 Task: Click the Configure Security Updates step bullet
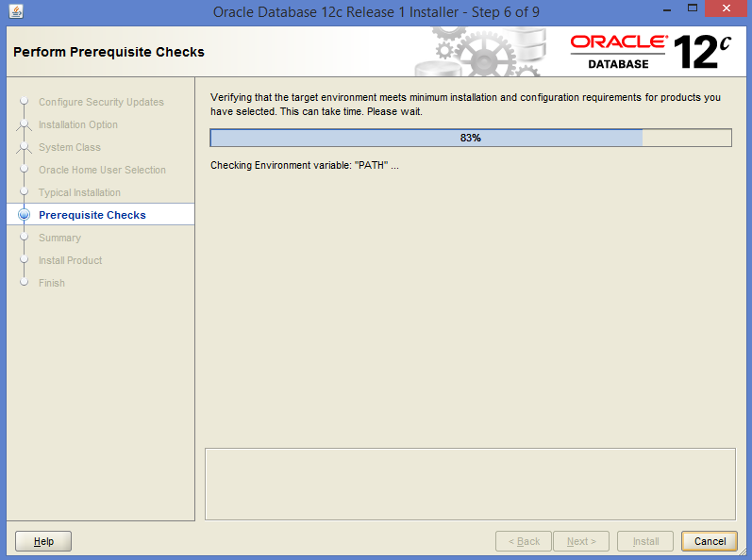[x=24, y=102]
